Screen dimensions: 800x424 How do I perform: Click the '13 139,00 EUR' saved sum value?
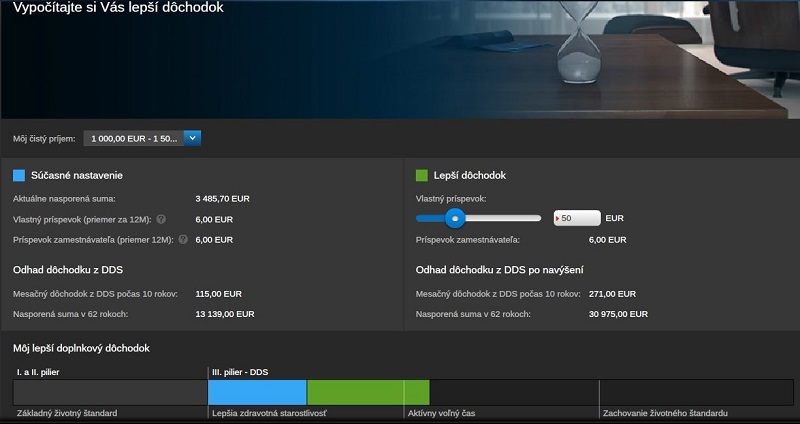click(224, 314)
